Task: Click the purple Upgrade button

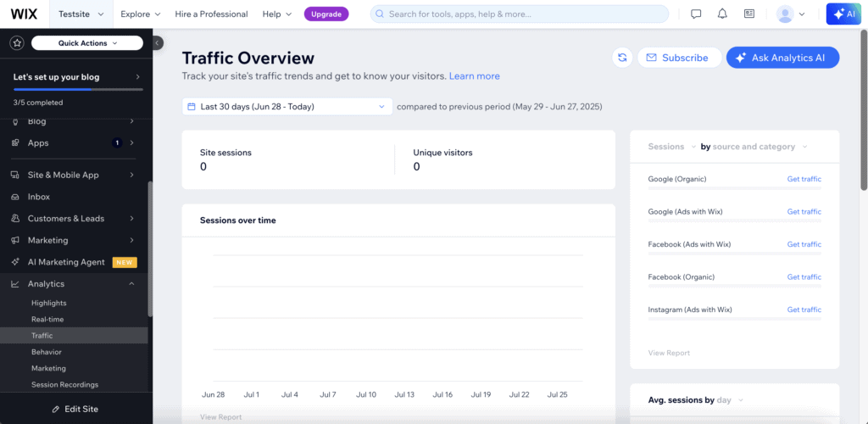Action: tap(326, 14)
